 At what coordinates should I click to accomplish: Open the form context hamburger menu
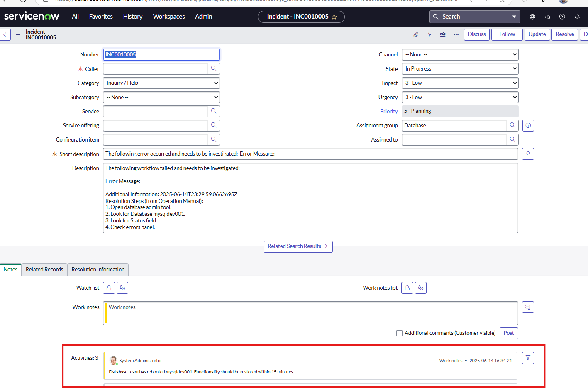coord(18,35)
